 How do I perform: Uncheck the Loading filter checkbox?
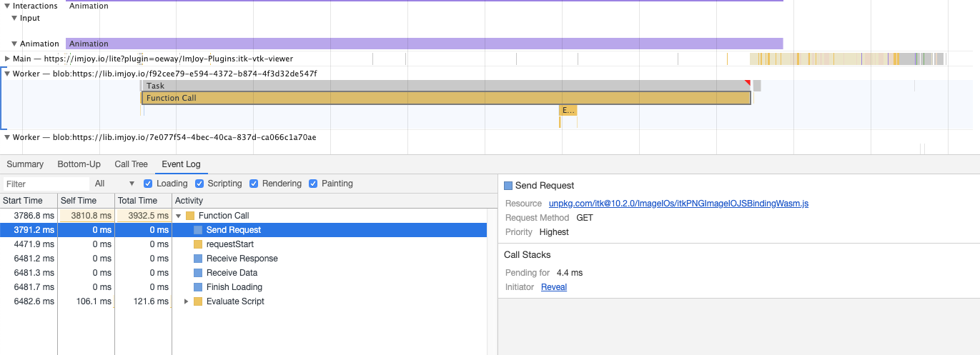click(x=148, y=184)
